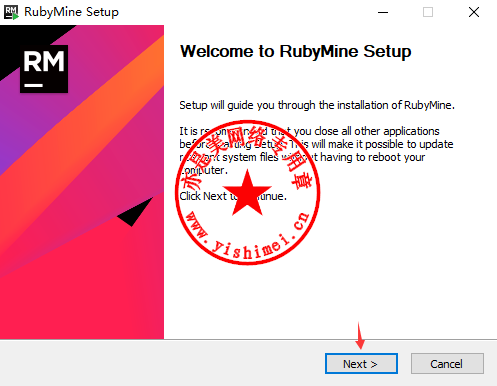
Task: Close the RubyMine Setup window
Action: point(474,12)
